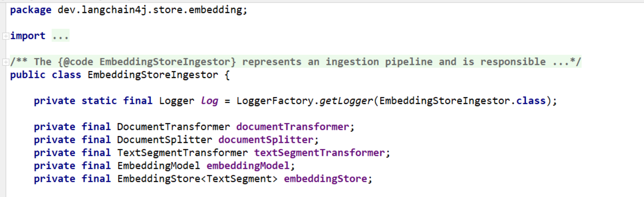Expand the collapsed Javadoc comment gutter icon
This screenshot has height=197, width=644.
[5, 62]
